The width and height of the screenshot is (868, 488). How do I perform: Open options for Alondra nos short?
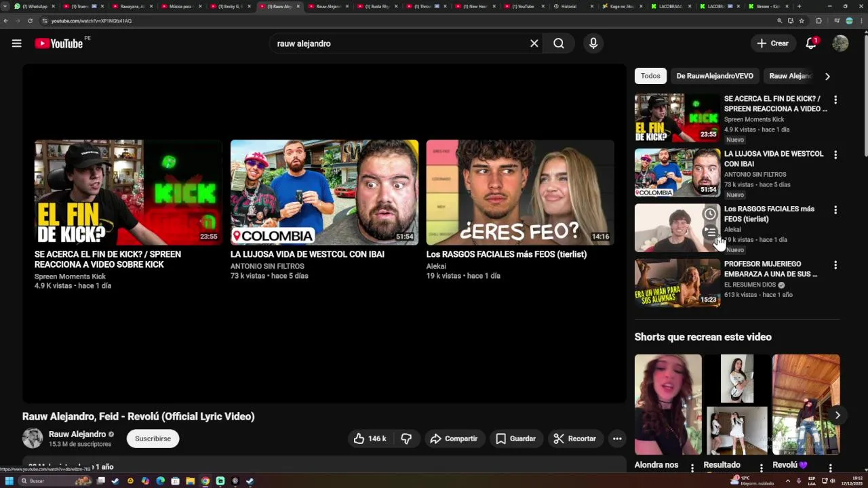[x=692, y=468]
